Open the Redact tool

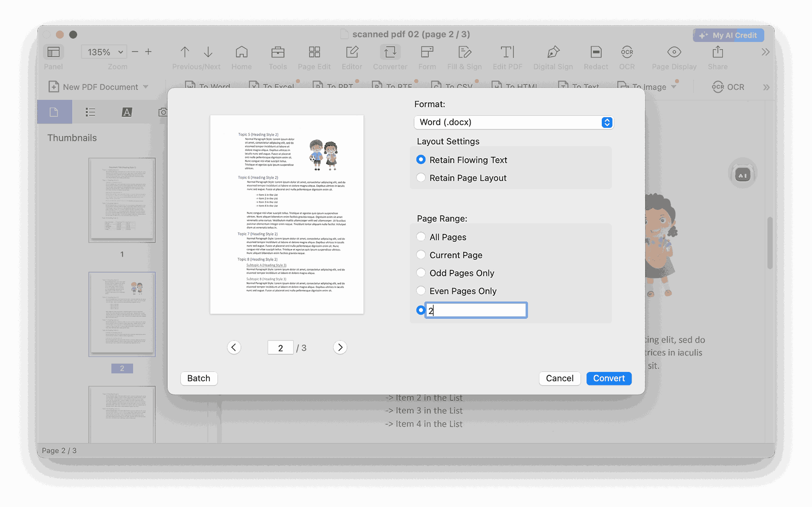pyautogui.click(x=596, y=52)
